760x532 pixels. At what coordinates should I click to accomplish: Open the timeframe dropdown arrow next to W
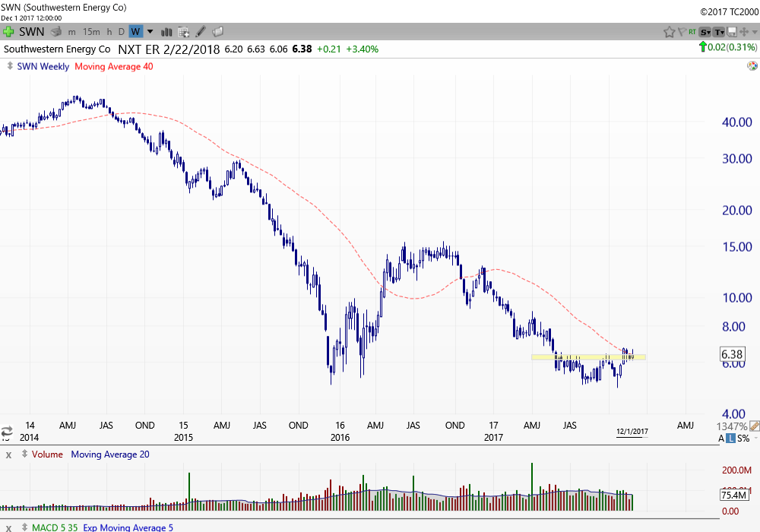150,32
